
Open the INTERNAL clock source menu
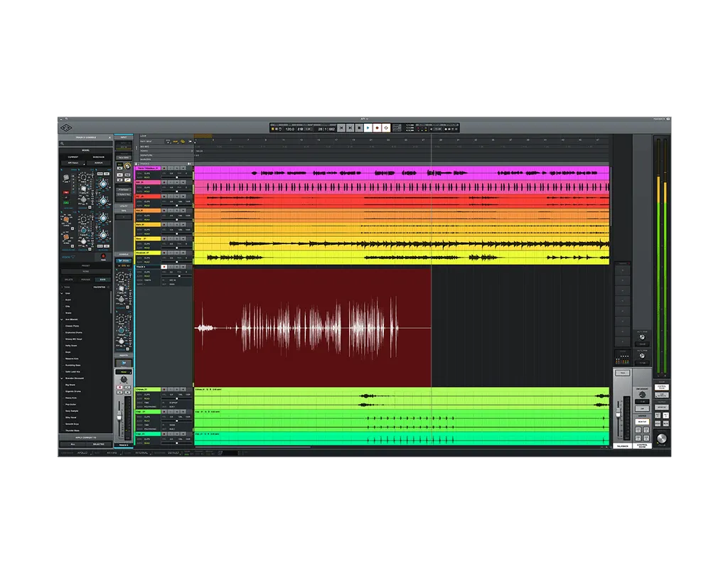coord(141,453)
